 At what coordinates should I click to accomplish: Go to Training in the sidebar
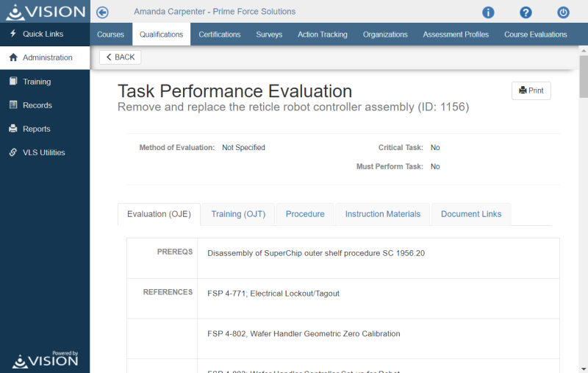(37, 82)
